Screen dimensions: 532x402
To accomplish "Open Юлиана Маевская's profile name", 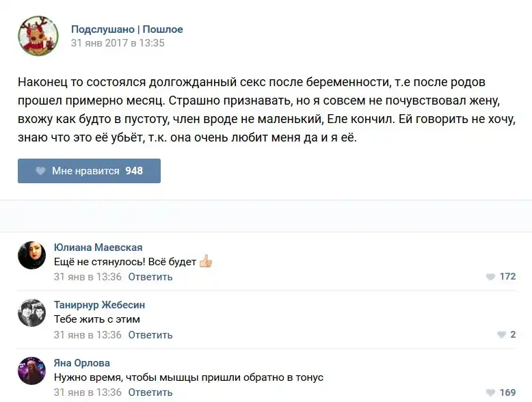I will click(98, 247).
